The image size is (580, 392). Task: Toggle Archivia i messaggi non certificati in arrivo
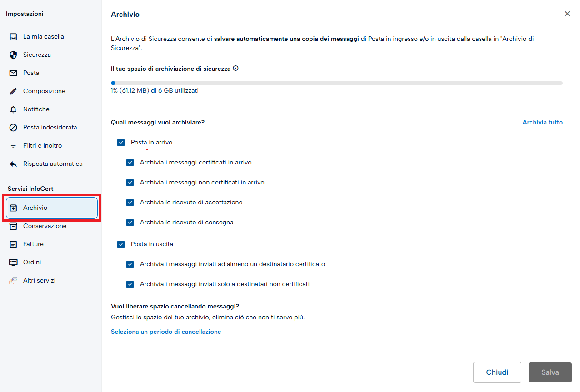pyautogui.click(x=130, y=183)
